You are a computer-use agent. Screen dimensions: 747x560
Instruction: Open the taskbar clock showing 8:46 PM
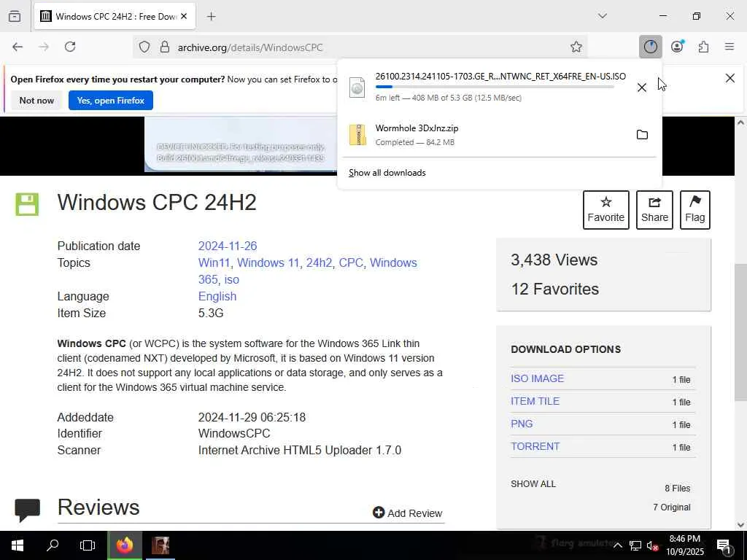[685, 545]
